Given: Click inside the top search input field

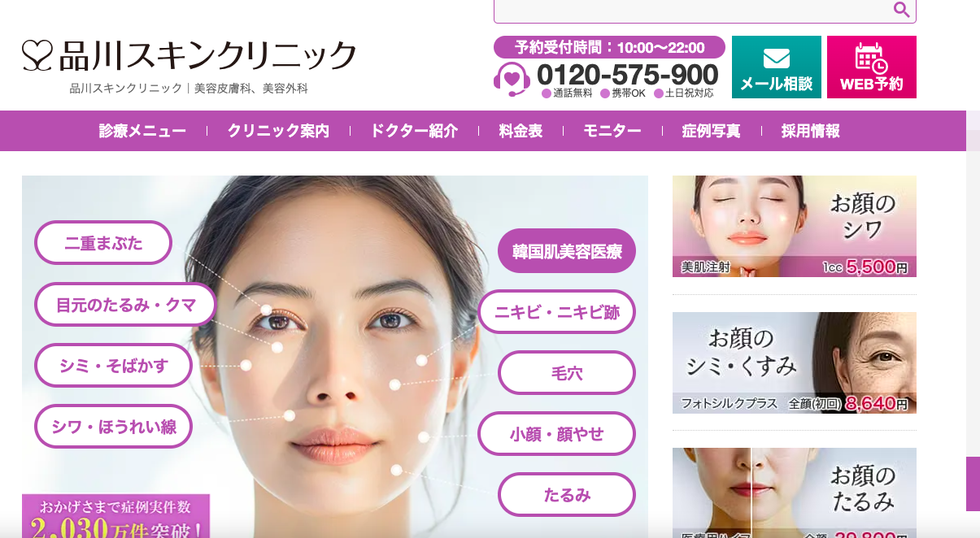Looking at the screenshot, I should coord(691,10).
